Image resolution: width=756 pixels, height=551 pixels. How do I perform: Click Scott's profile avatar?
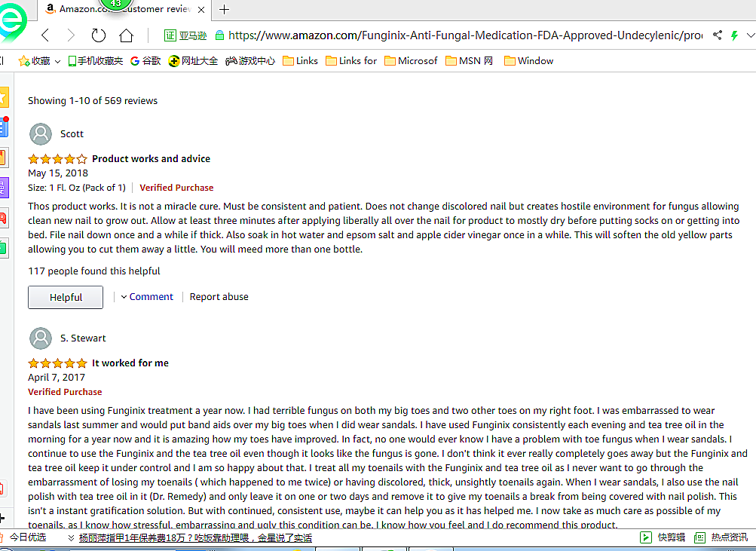41,134
